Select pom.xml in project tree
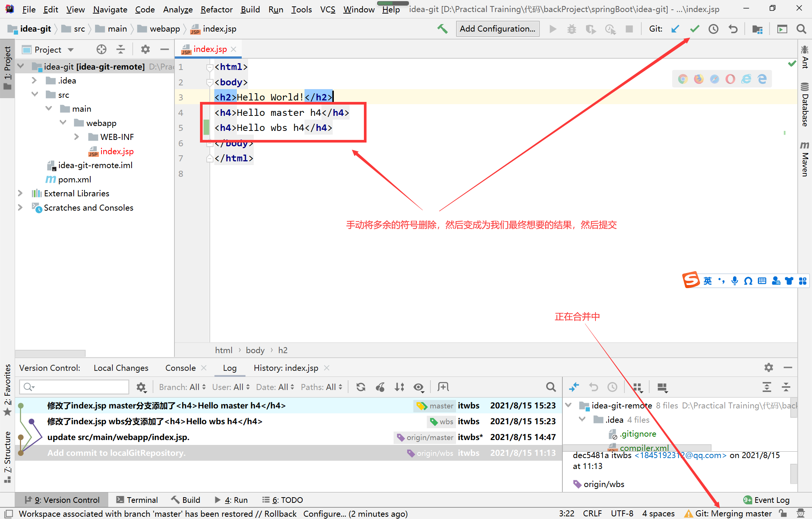 (74, 179)
